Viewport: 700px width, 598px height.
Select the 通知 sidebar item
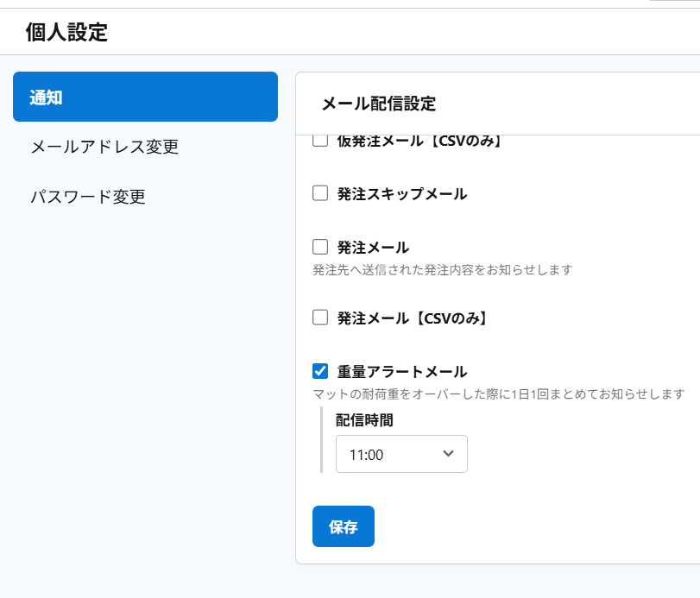pyautogui.click(x=145, y=97)
